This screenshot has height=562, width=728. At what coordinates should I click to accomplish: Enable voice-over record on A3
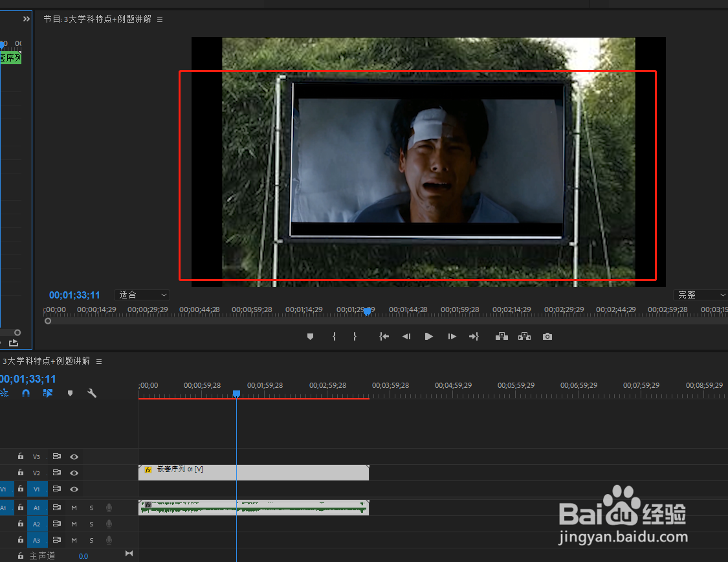(109, 540)
